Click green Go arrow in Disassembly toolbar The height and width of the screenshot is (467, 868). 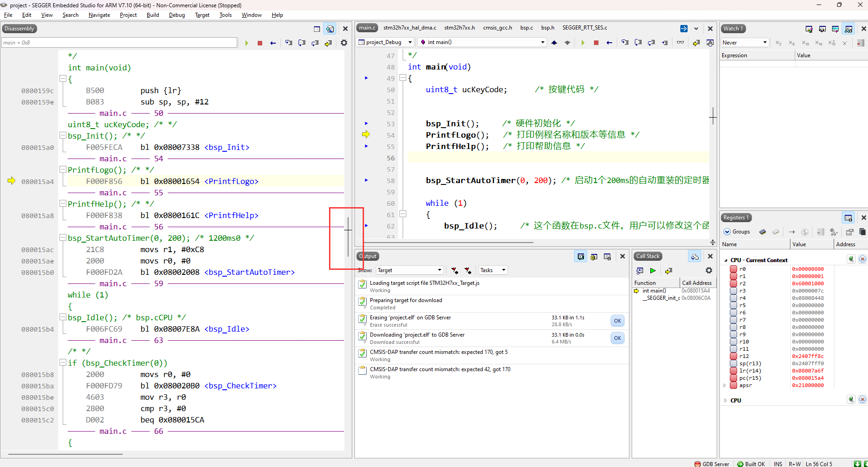tap(247, 43)
